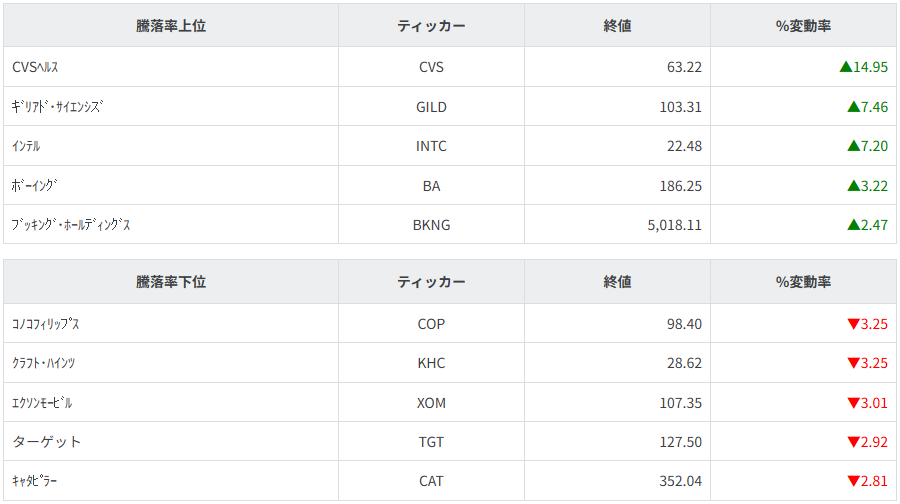Screen dimensions: 900x504
Task: Click the BKNG closing price 5,018.11
Action: click(x=674, y=225)
